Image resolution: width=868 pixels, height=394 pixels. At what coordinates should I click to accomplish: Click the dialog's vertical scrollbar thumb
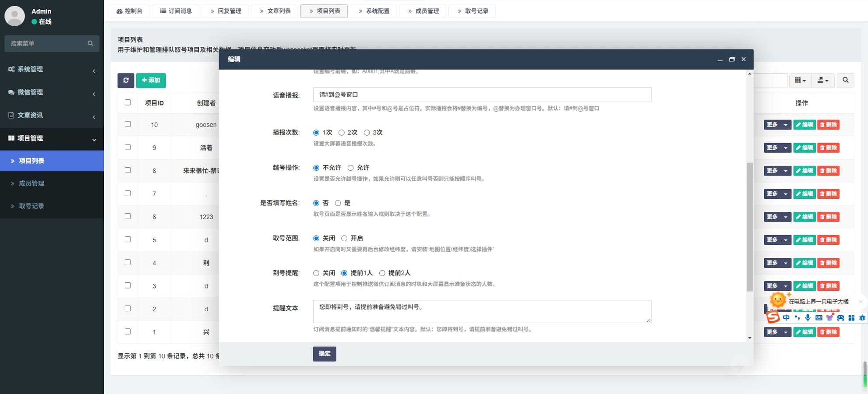(749, 227)
